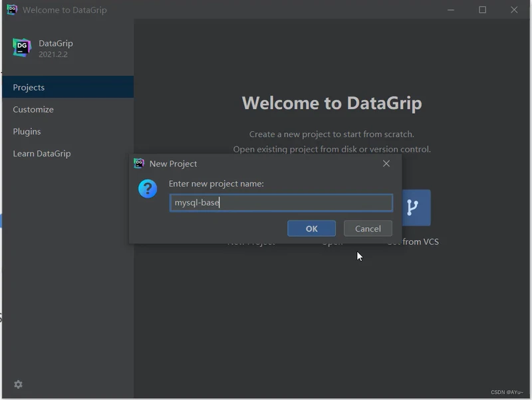
Task: Click the 'from VCS' label
Action: tap(420, 242)
